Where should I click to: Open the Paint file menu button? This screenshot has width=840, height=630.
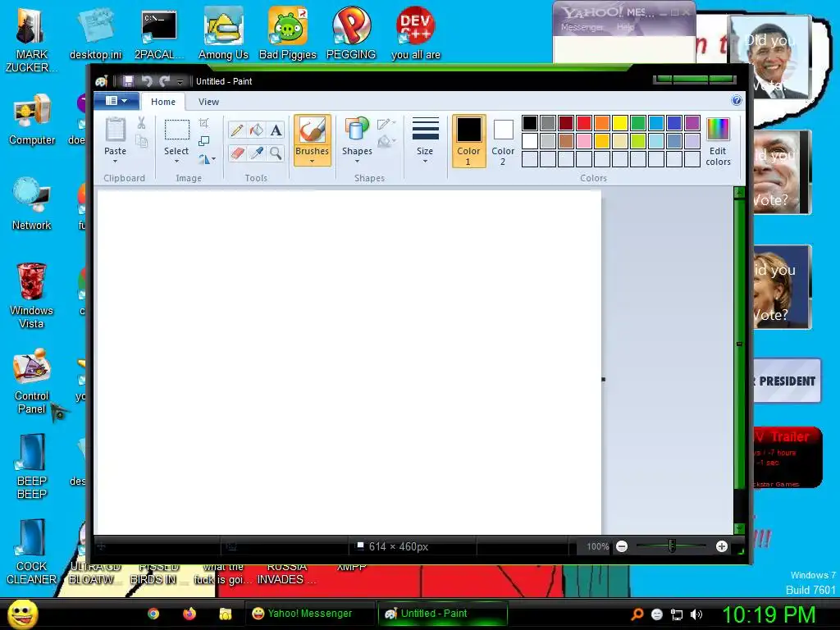click(x=116, y=101)
